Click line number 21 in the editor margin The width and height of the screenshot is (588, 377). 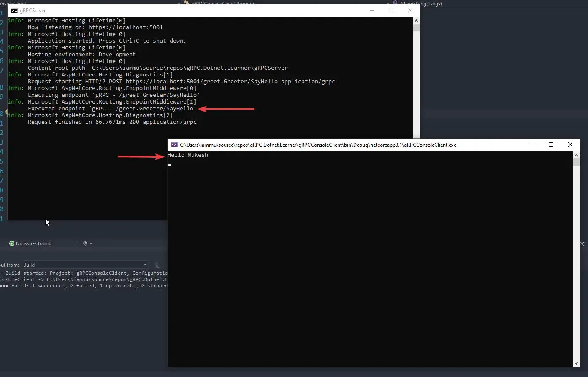[x=3, y=219]
